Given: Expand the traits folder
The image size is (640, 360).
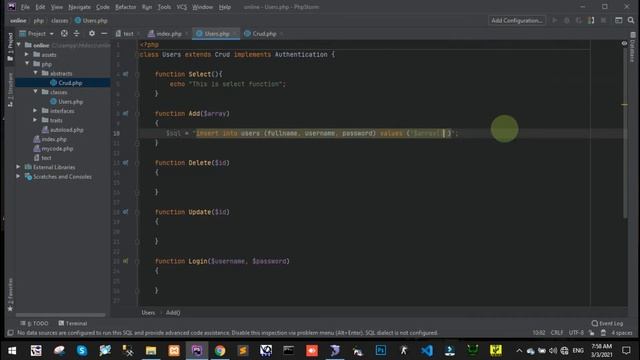Looking at the screenshot, I should click(x=36, y=120).
